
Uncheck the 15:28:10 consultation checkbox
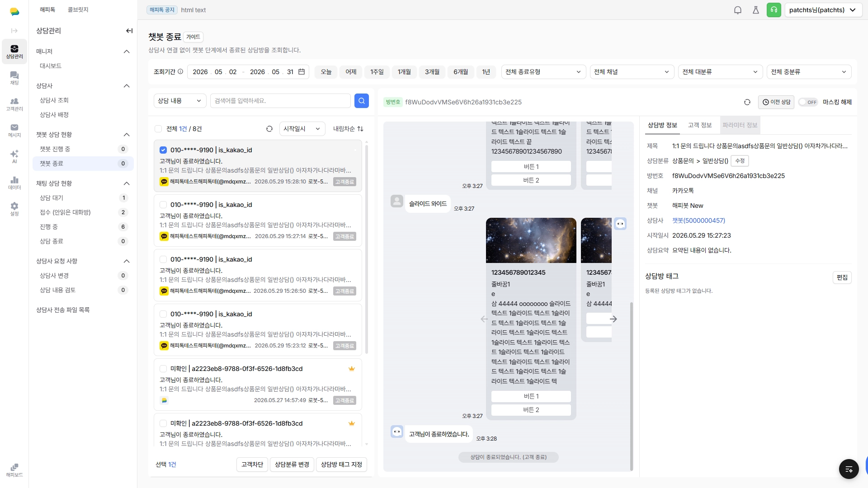click(x=163, y=150)
